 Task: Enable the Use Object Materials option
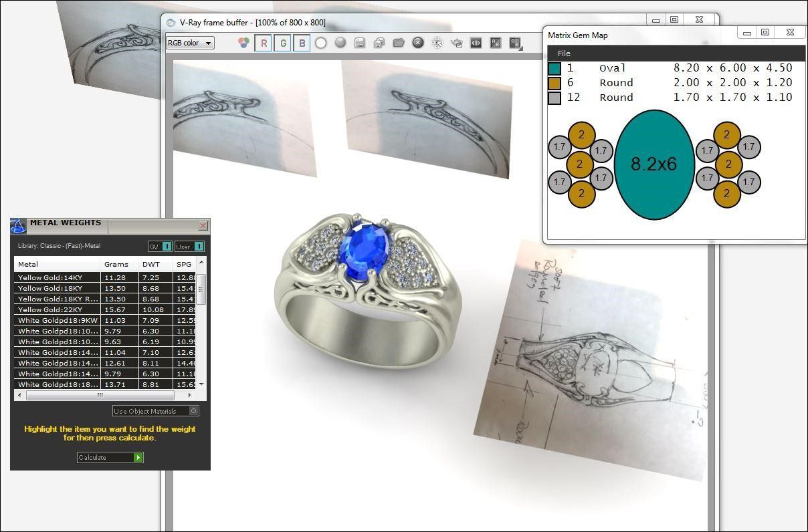(x=194, y=411)
